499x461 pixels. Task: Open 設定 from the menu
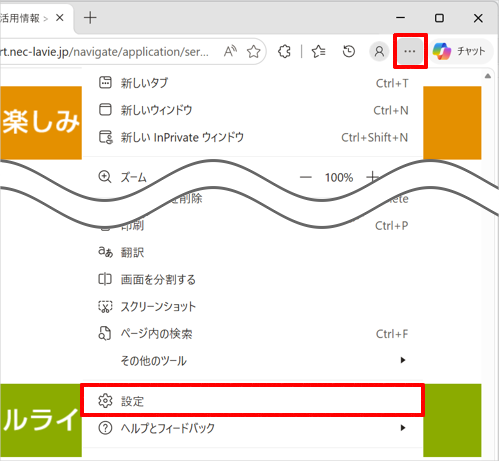(253, 401)
